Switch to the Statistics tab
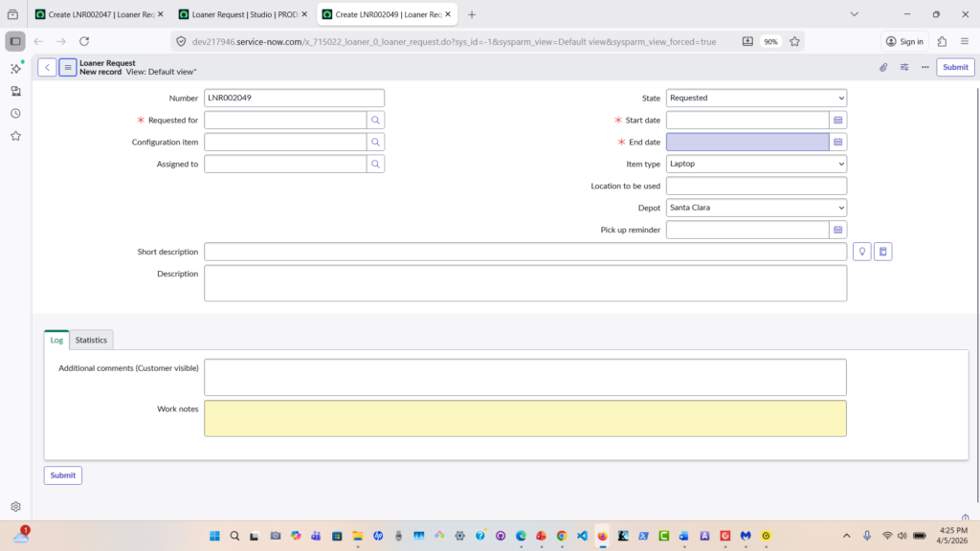The image size is (980, 551). tap(91, 340)
